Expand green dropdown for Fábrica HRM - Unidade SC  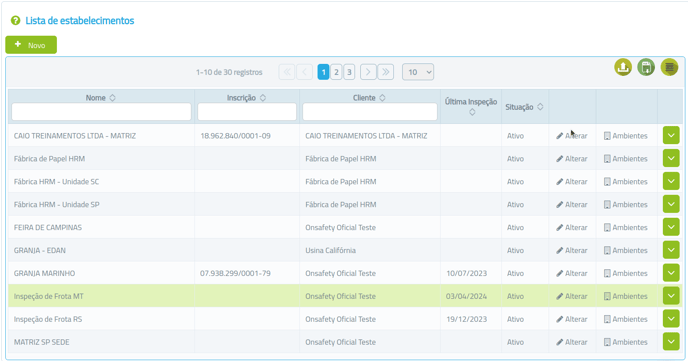tap(671, 181)
